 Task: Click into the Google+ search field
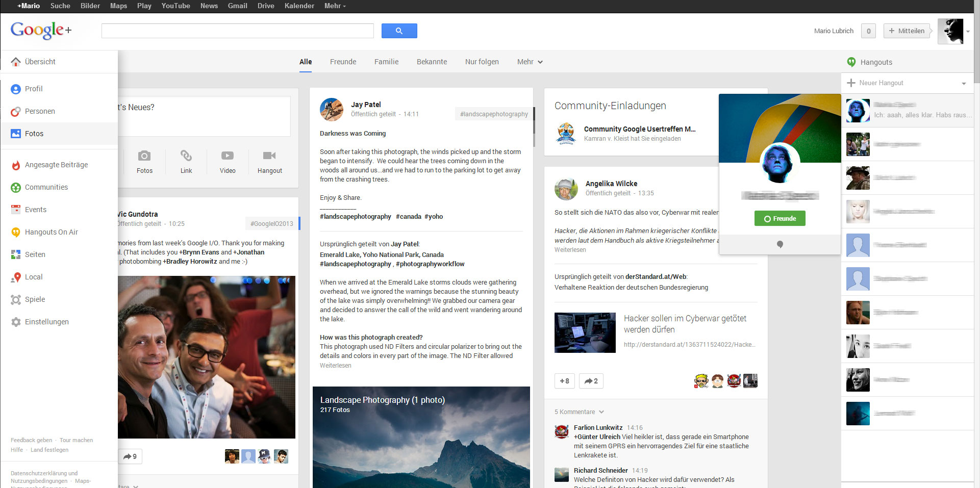[237, 31]
